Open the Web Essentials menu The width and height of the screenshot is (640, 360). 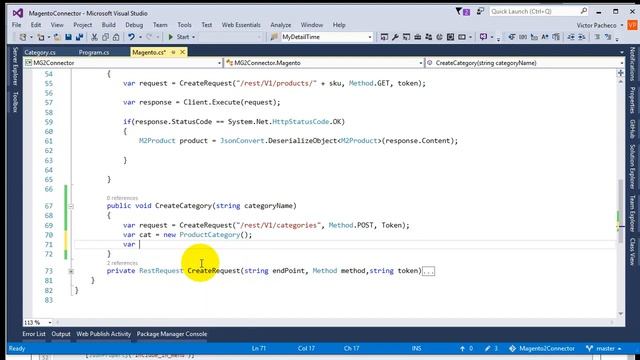(241, 25)
